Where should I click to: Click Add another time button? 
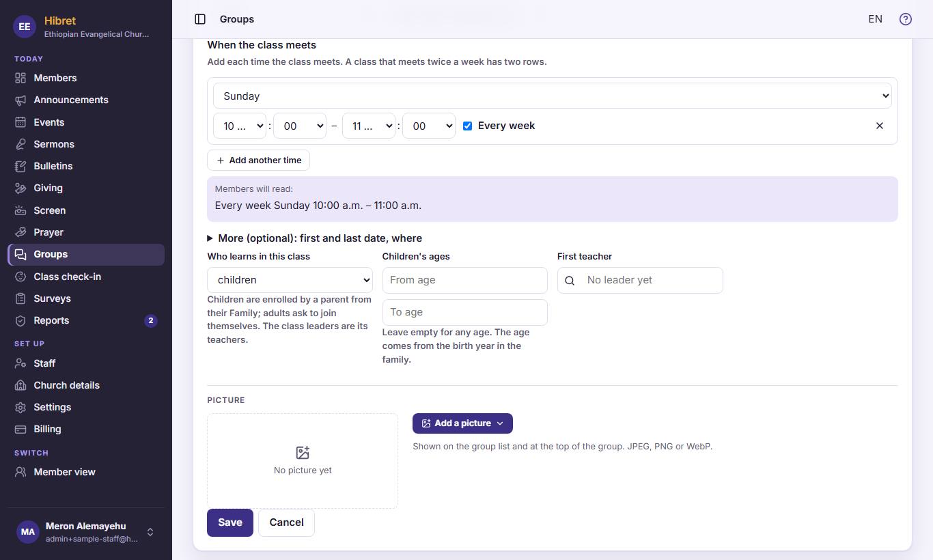coord(259,160)
